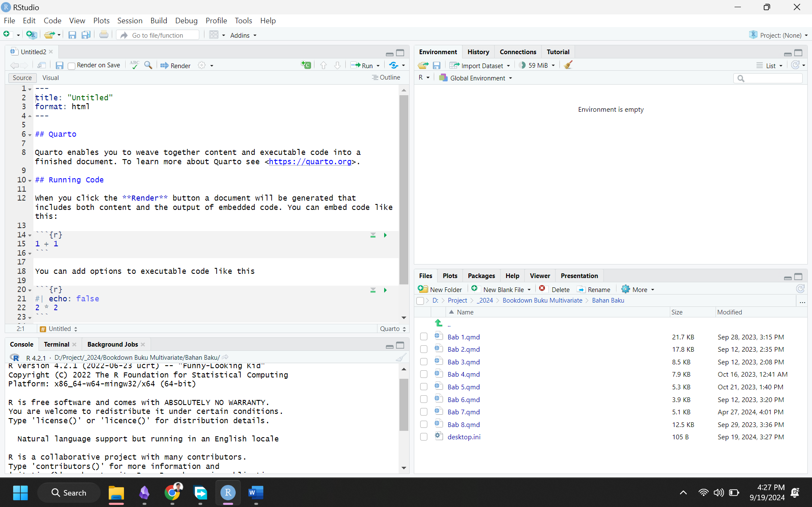This screenshot has height=507, width=812.
Task: Open the More dropdown in Files pane
Action: coord(638,289)
